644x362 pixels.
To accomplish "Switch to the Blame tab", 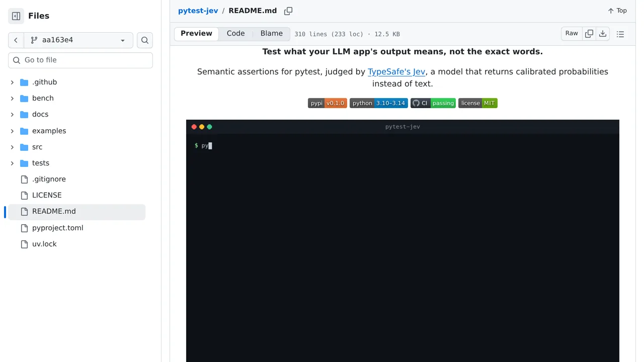I will [x=272, y=34].
